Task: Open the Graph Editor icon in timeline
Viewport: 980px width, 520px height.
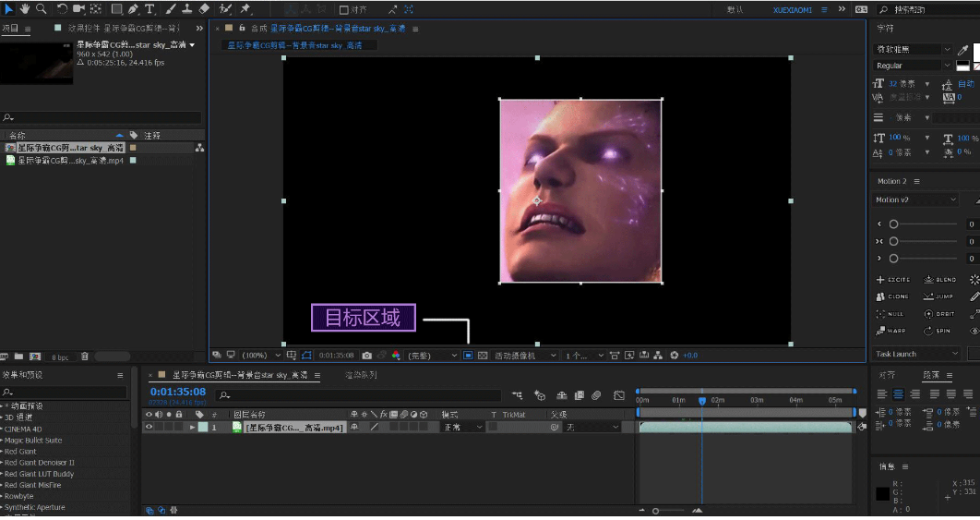Action: [x=619, y=395]
